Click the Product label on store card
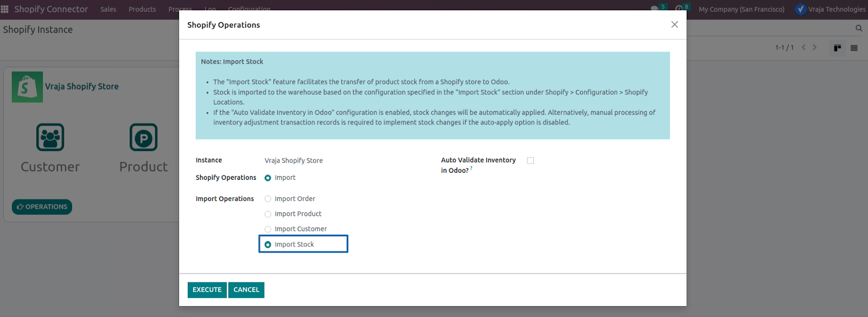Viewport: 868px width, 317px height. (x=144, y=167)
